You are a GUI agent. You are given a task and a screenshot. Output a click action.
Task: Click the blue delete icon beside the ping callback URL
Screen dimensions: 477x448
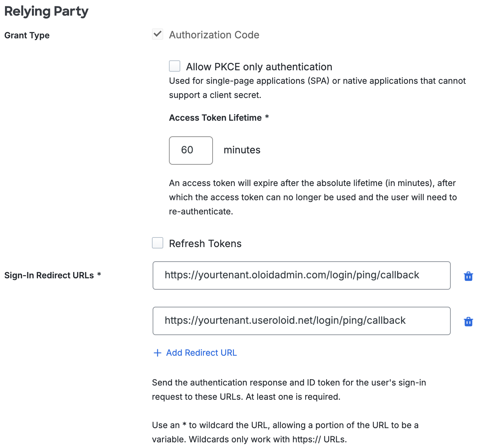468,276
